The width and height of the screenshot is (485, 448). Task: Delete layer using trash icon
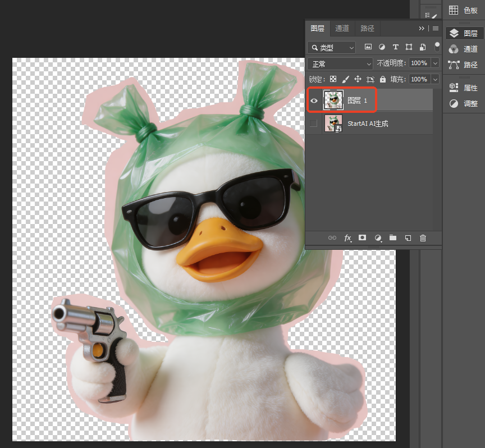tap(423, 238)
